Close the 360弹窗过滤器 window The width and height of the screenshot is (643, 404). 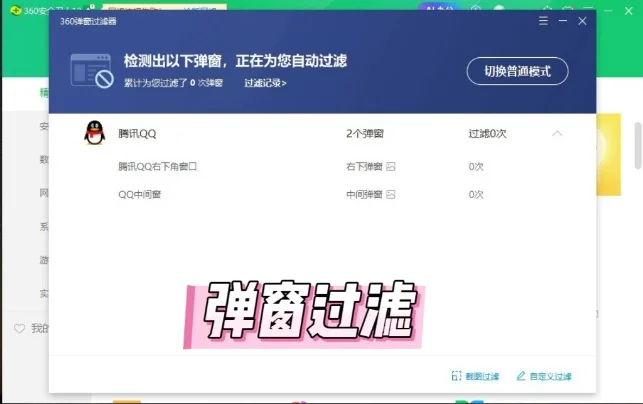tap(582, 21)
